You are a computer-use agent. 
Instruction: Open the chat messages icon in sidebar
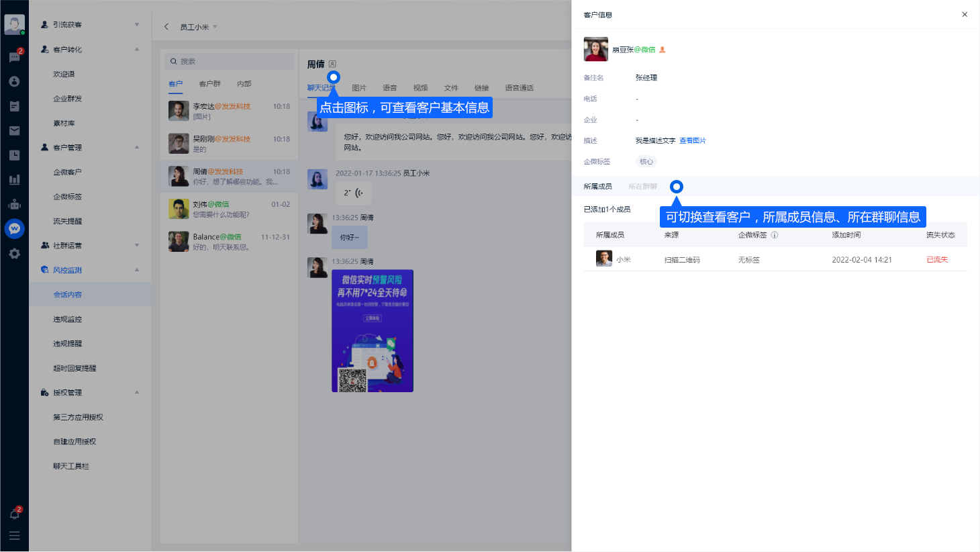pyautogui.click(x=14, y=57)
